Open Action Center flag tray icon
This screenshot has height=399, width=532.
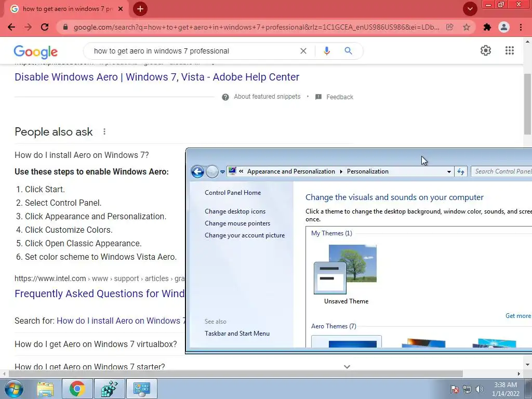455,390
